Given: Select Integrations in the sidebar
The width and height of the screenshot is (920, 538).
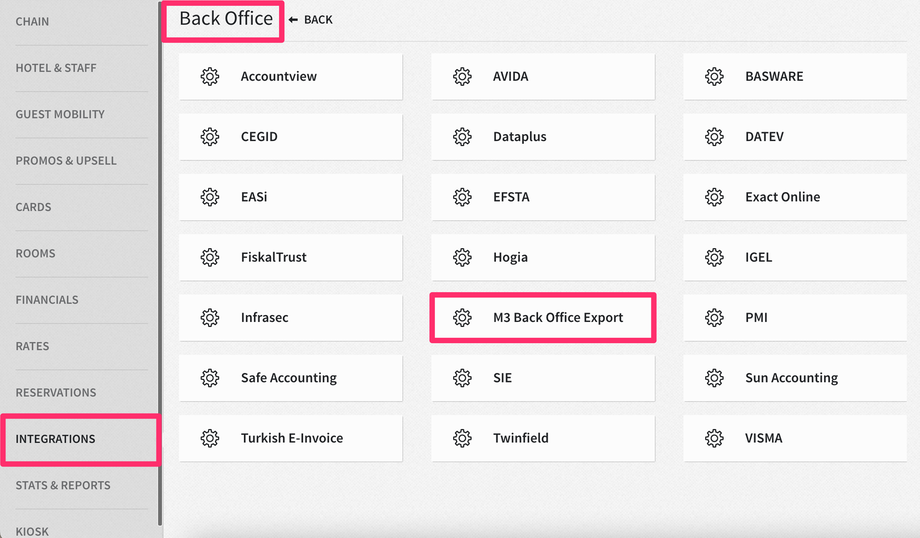Looking at the screenshot, I should (55, 439).
